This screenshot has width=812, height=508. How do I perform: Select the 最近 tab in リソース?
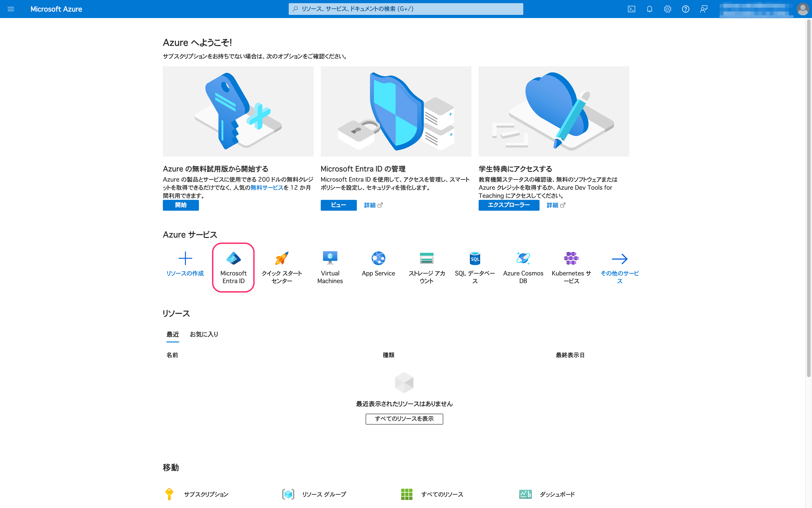(171, 334)
